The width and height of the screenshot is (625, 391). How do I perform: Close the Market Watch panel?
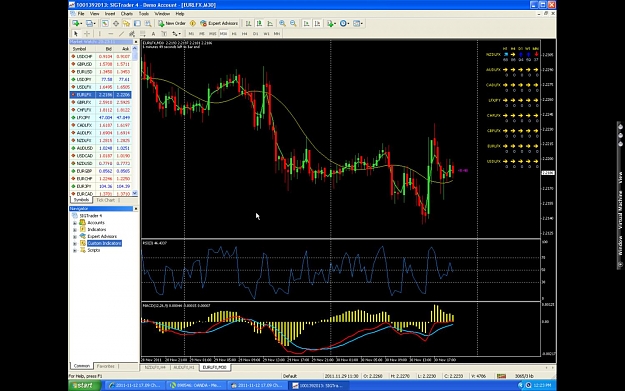pos(136,42)
